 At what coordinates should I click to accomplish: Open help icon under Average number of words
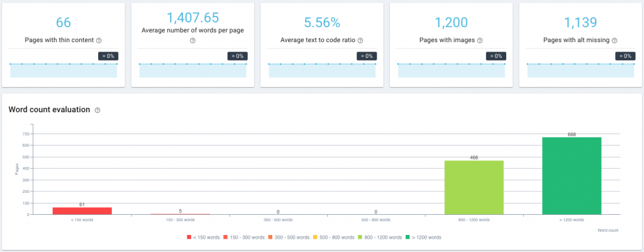192,40
